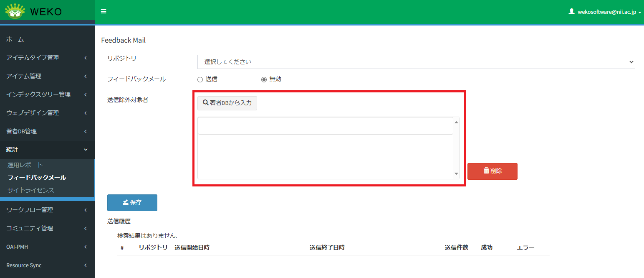Open the ホーム sidebar item
The image size is (644, 278).
point(15,39)
